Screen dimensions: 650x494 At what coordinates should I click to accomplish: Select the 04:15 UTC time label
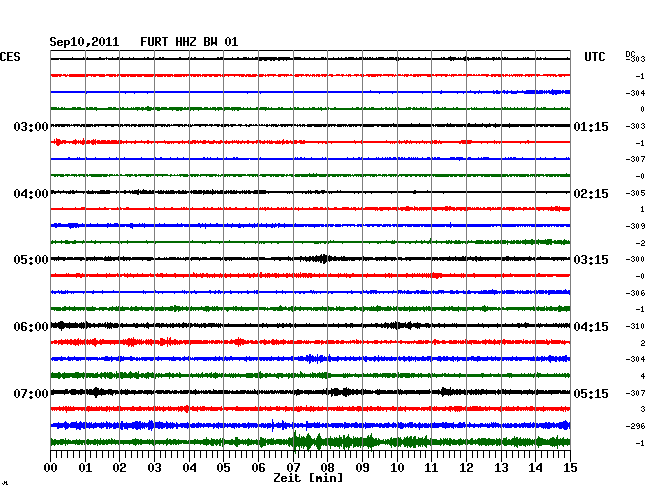pyautogui.click(x=591, y=327)
